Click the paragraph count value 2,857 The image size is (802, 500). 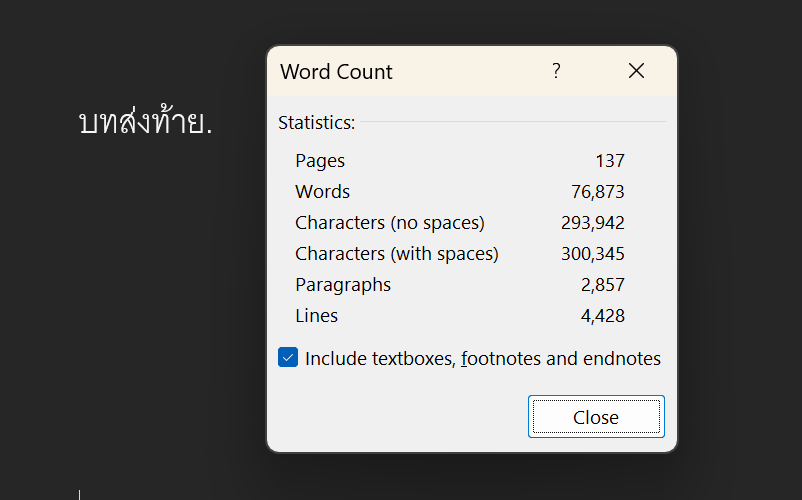click(603, 285)
